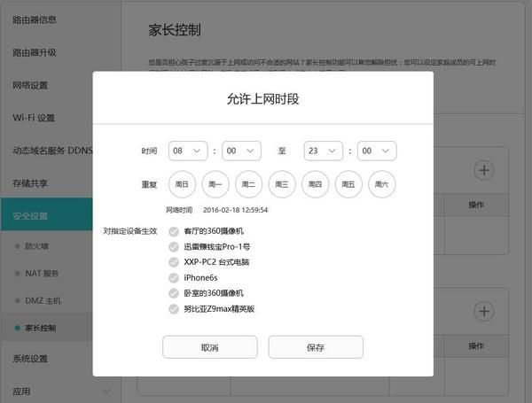Check the 努比亚Z9max精英版 checkbox
The image size is (532, 403).
174,309
